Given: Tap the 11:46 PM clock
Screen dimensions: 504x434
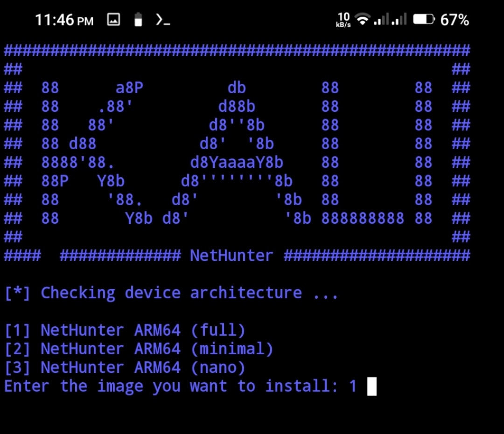Looking at the screenshot, I should point(64,20).
